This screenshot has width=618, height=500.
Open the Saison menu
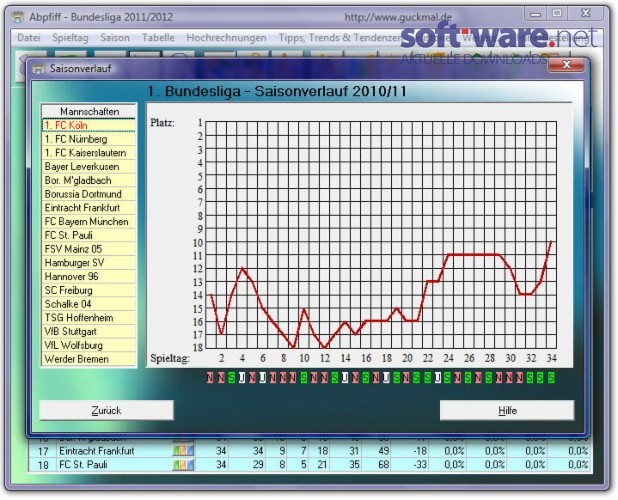click(x=115, y=38)
